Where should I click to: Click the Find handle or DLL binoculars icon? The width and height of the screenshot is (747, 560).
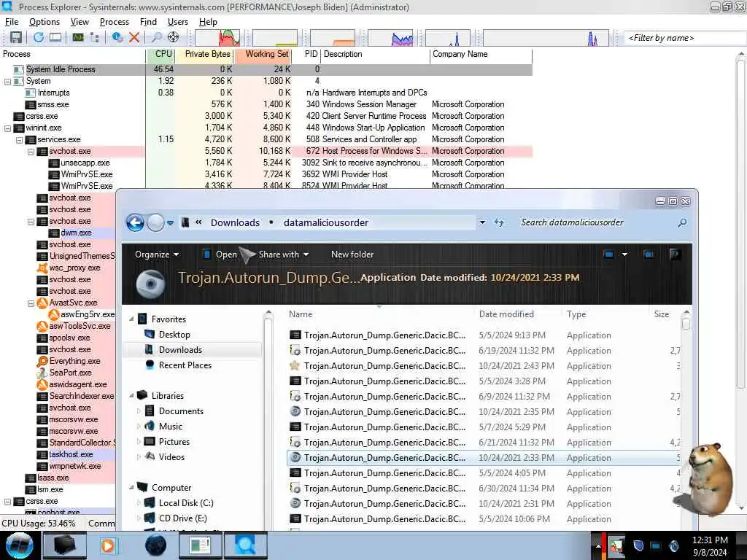(x=156, y=37)
